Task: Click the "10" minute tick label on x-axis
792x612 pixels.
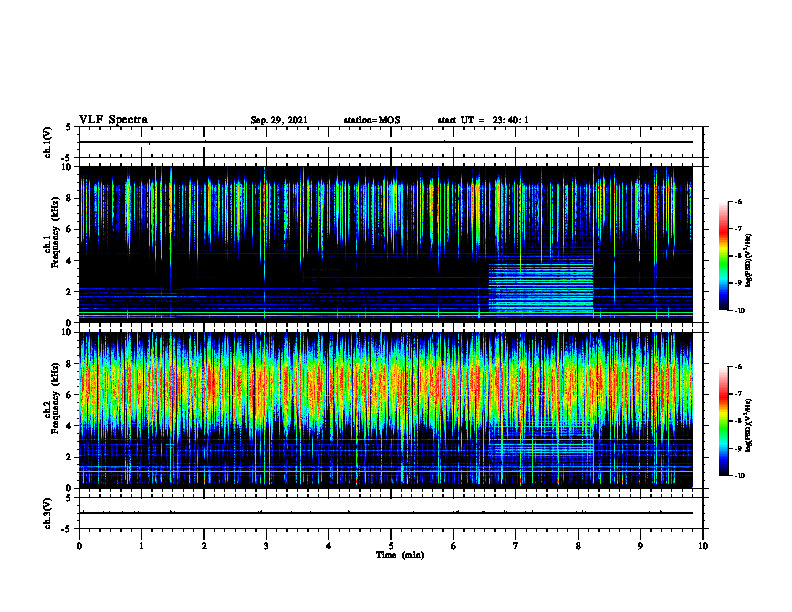Action: 703,546
